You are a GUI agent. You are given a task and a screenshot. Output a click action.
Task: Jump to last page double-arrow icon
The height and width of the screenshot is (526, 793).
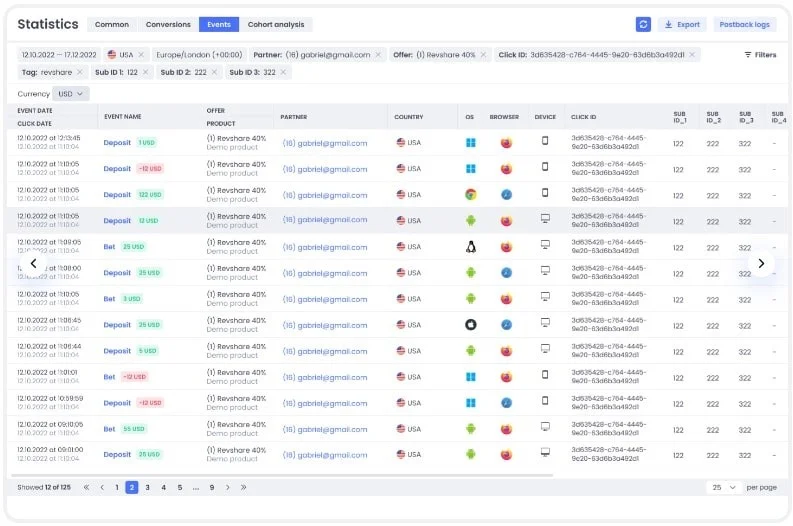(x=243, y=487)
